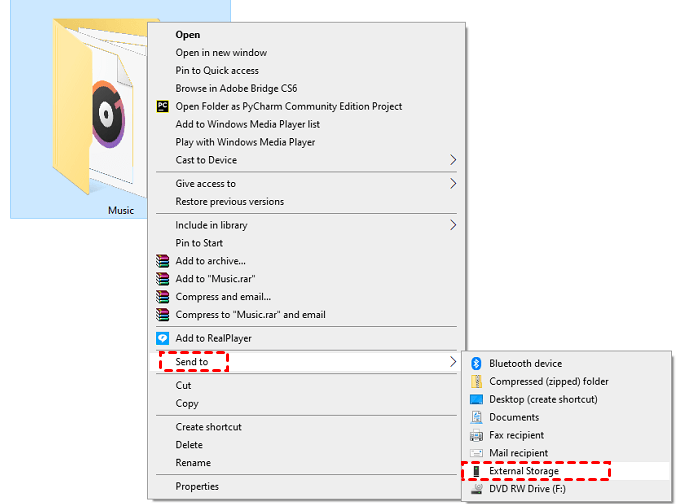Click the Mail recipient envelope icon
Screen dimensions: 692x504
pyautogui.click(x=476, y=453)
